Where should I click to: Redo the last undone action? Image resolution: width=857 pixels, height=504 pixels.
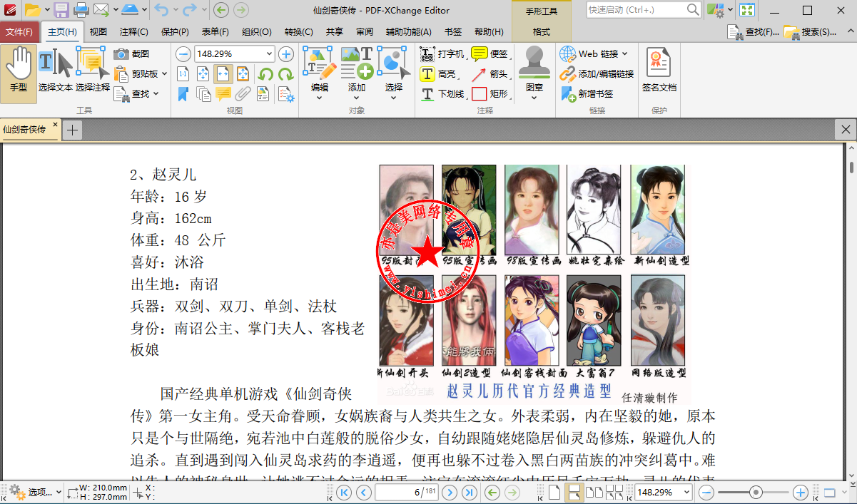point(189,10)
